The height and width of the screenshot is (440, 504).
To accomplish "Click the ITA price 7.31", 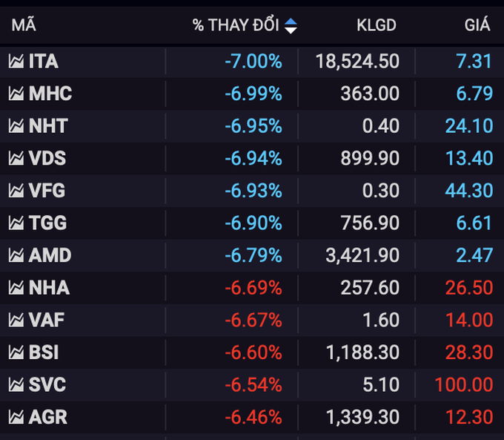I will coord(475,62).
